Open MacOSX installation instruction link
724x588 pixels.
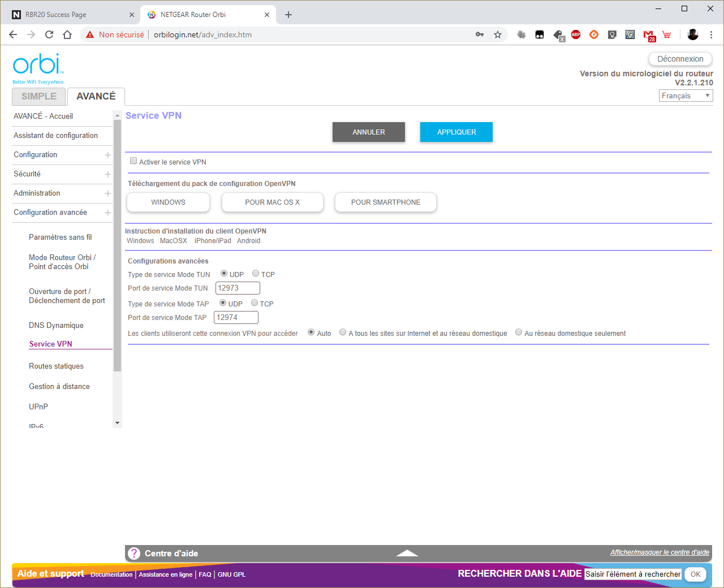click(174, 241)
